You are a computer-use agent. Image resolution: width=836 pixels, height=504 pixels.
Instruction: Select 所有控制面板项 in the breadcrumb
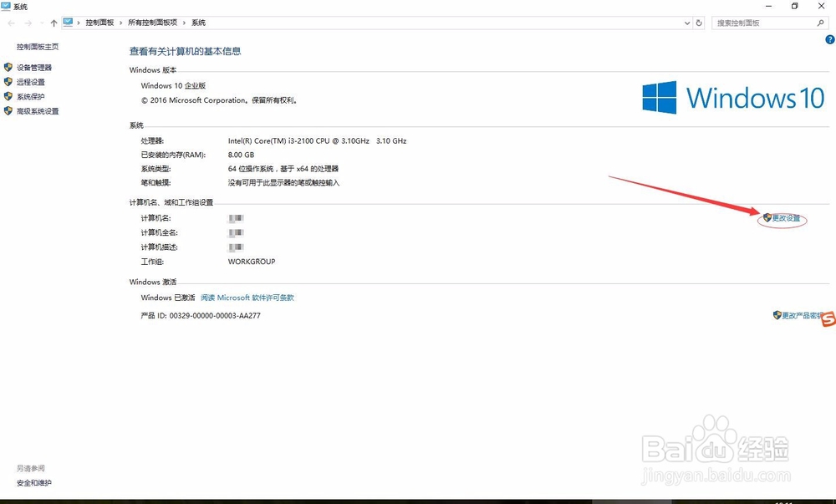152,23
